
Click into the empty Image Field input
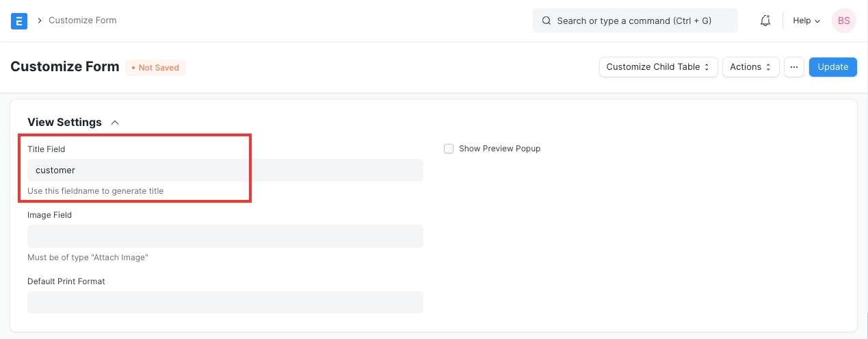tap(225, 236)
